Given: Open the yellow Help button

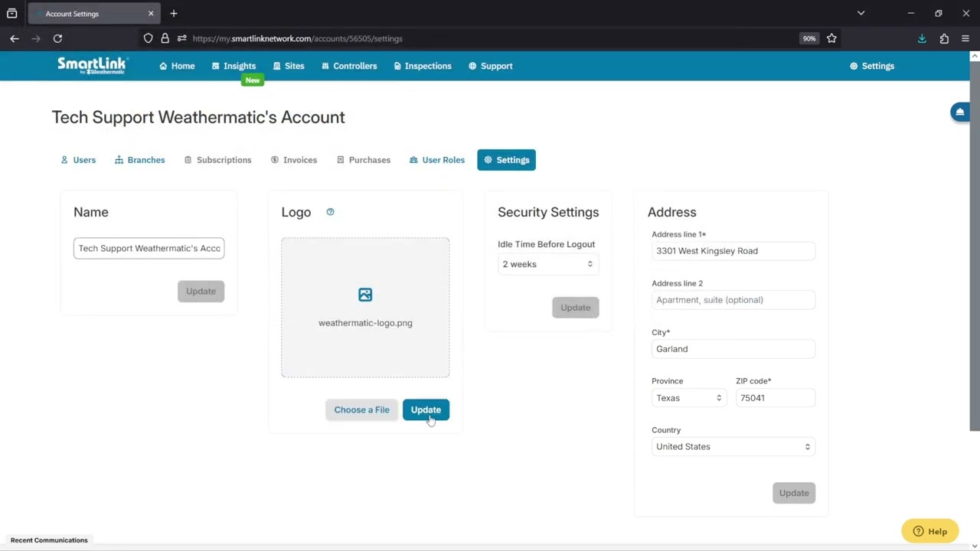Looking at the screenshot, I should coord(929,531).
